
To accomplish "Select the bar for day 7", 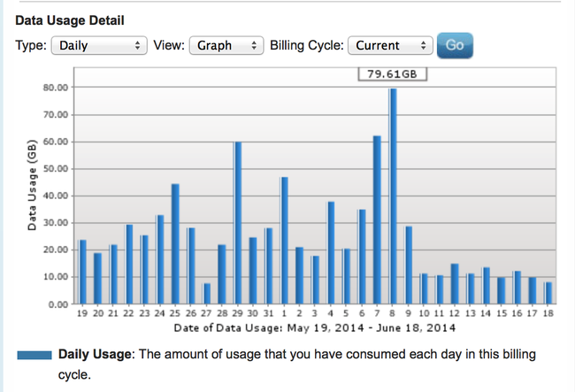I will pyautogui.click(x=378, y=219).
